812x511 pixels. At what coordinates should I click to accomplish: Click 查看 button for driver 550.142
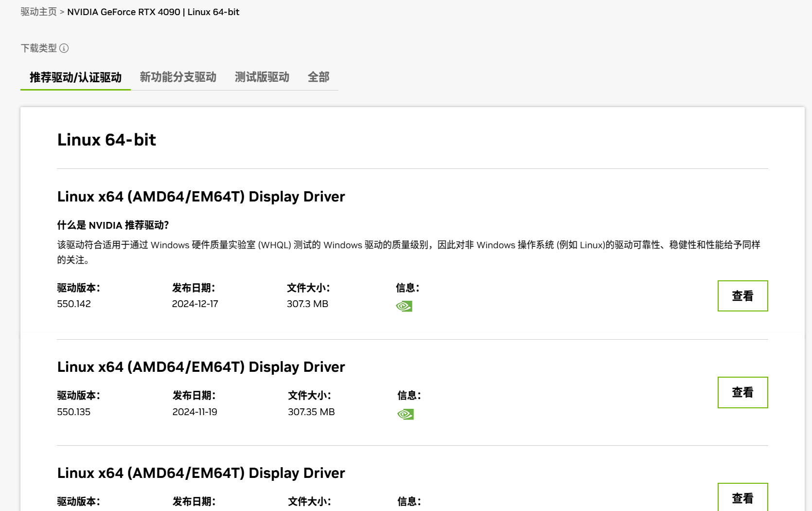point(742,296)
